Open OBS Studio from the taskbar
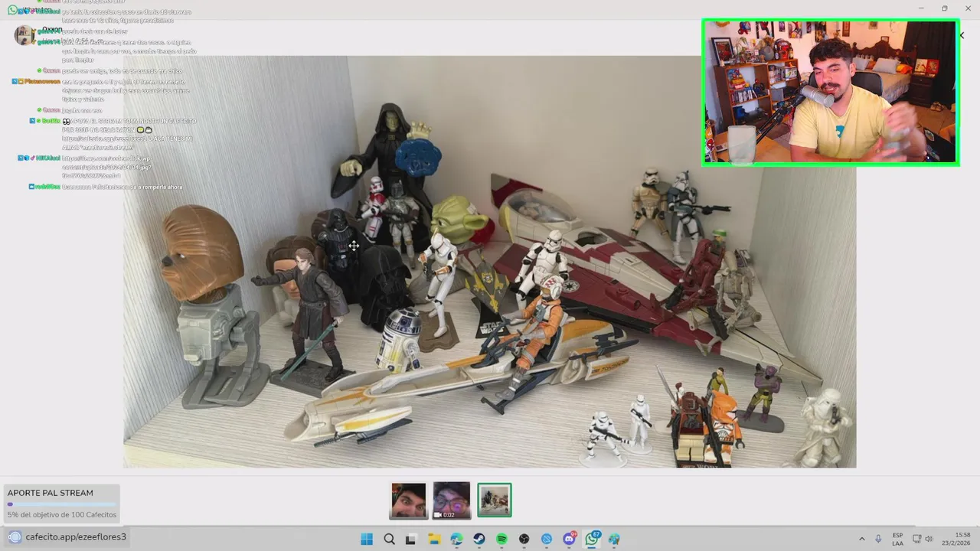The width and height of the screenshot is (980, 551). [524, 539]
